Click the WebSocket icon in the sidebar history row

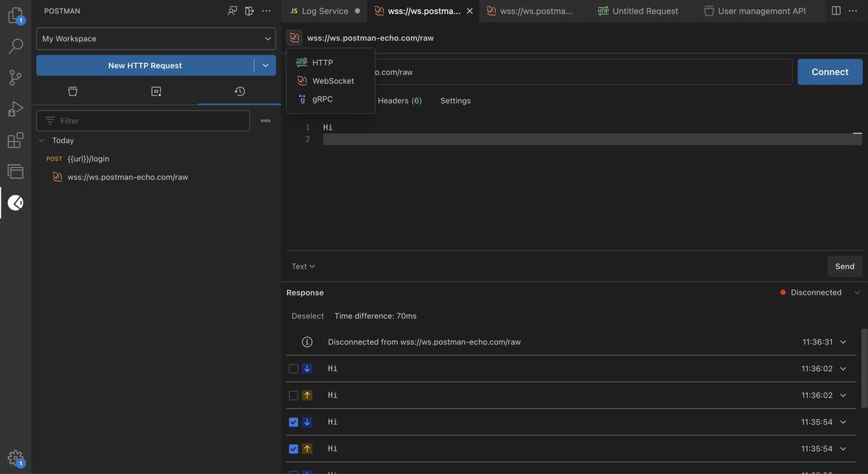click(57, 177)
